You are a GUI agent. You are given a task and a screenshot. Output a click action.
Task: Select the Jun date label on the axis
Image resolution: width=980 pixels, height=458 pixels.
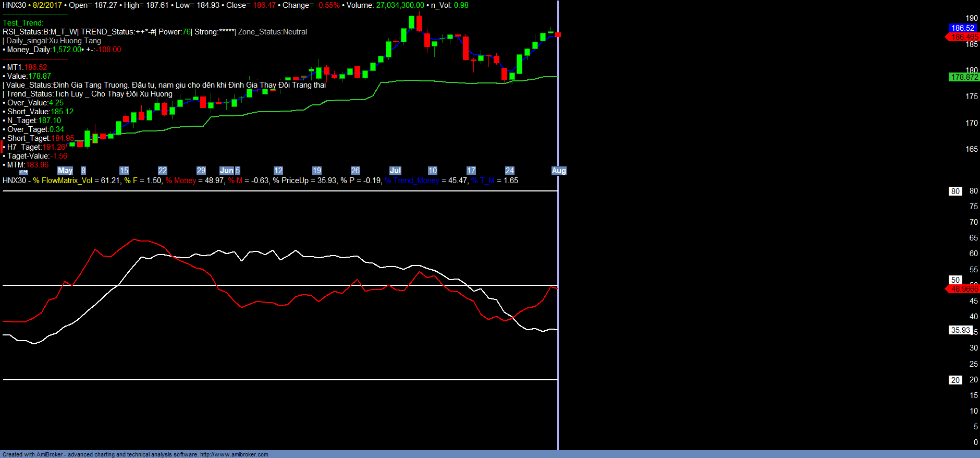(227, 171)
